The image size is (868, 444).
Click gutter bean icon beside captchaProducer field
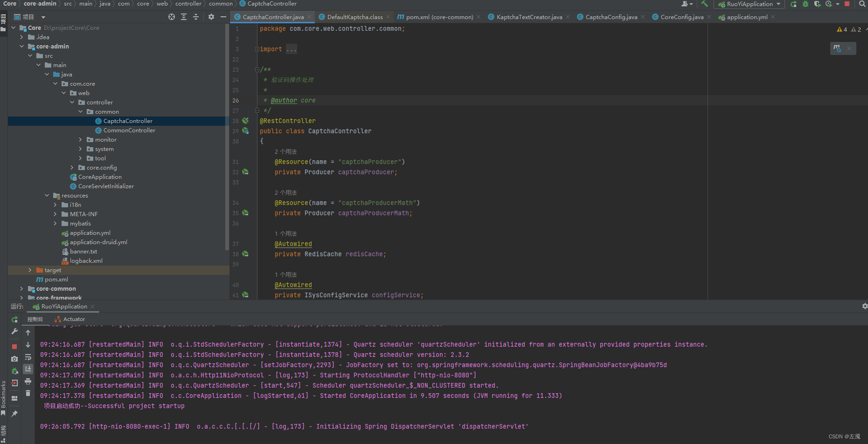[x=245, y=172]
